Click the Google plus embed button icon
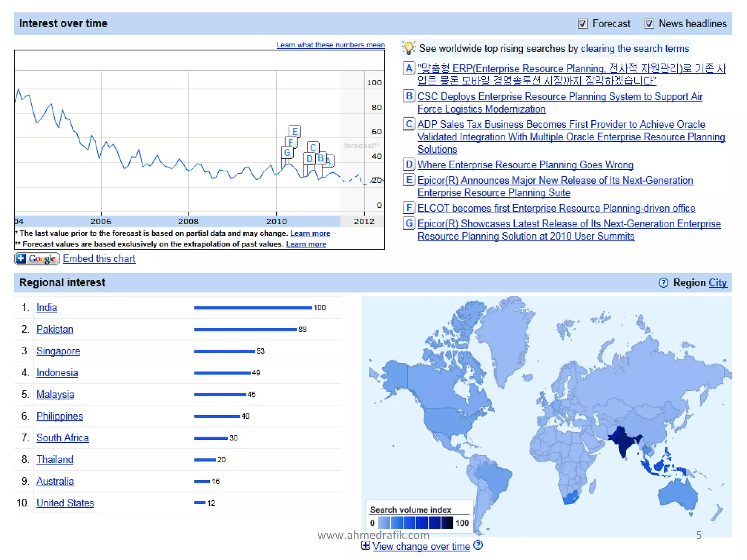Image resolution: width=747 pixels, height=560 pixels. coord(37,259)
